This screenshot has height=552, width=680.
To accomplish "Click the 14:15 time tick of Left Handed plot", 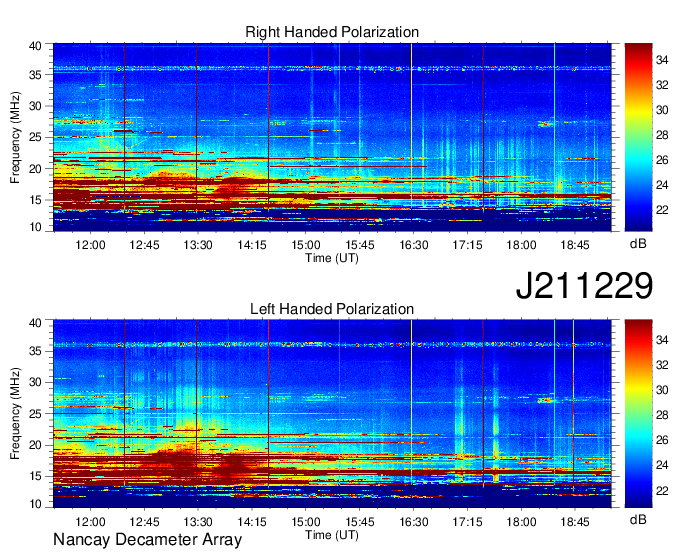I will click(252, 522).
